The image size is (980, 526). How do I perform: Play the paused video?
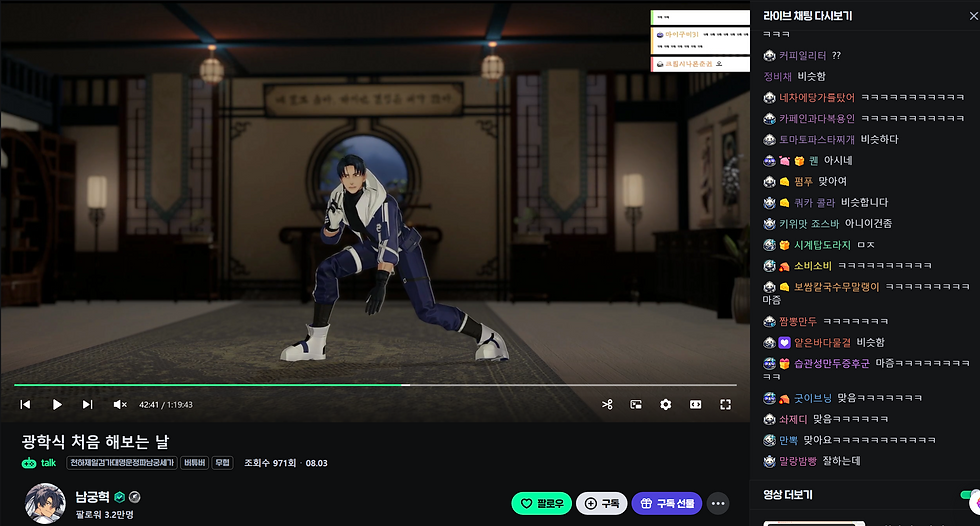57,405
